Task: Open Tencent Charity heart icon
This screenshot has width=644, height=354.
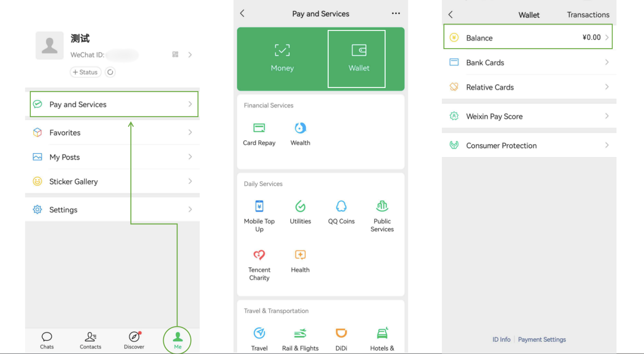Action: [x=259, y=255]
